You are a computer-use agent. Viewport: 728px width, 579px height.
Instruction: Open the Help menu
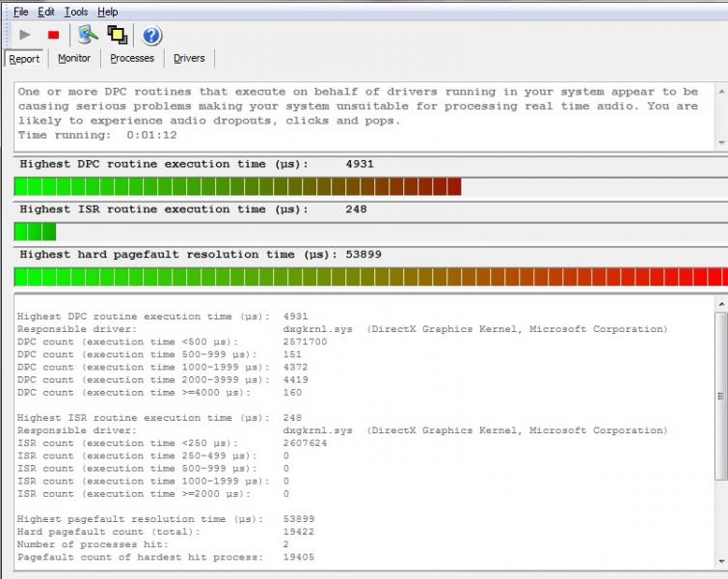pos(108,12)
